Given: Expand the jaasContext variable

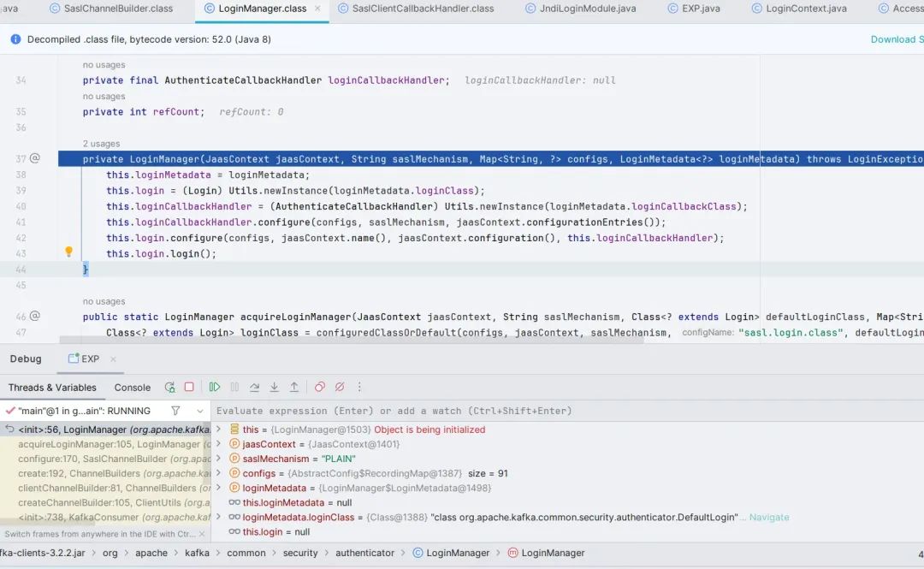Looking at the screenshot, I should pos(219,444).
